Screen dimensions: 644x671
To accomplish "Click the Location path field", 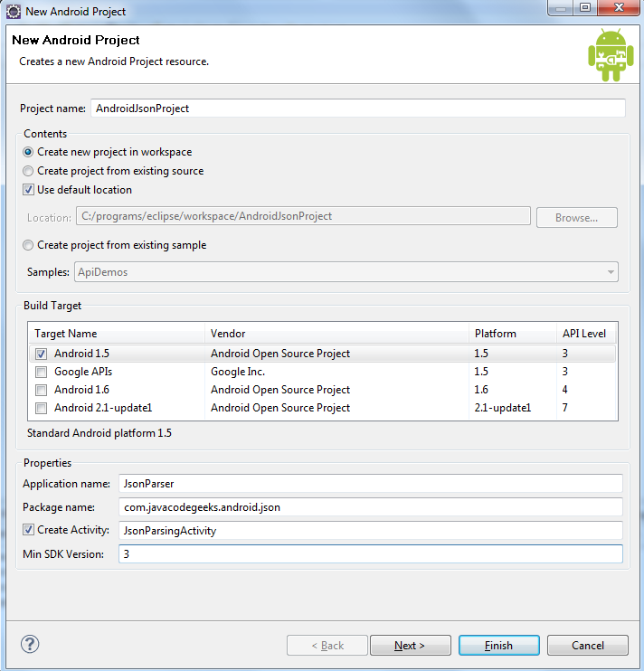I will 303,216.
